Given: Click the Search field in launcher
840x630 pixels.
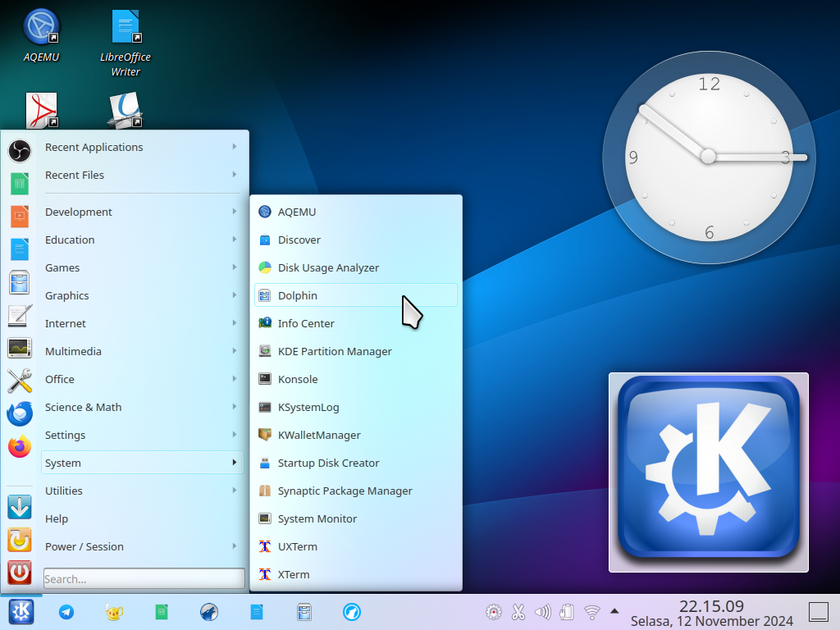Looking at the screenshot, I should [144, 578].
